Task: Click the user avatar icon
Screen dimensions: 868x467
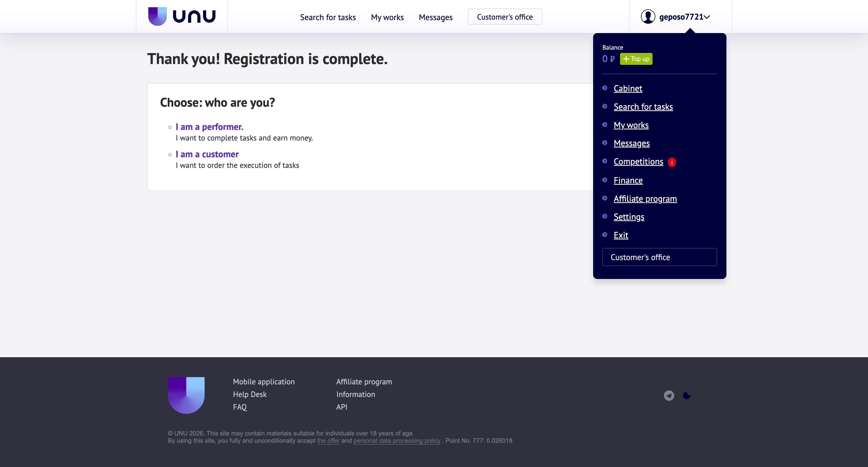Action: tap(648, 17)
